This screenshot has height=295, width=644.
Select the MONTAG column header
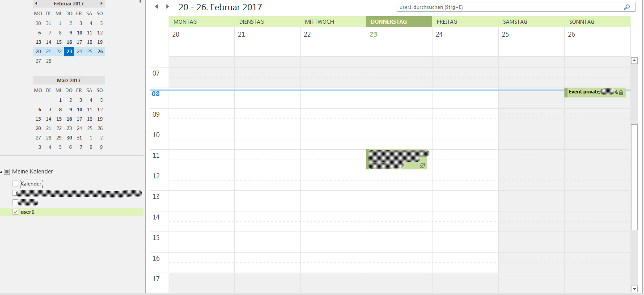tap(201, 22)
